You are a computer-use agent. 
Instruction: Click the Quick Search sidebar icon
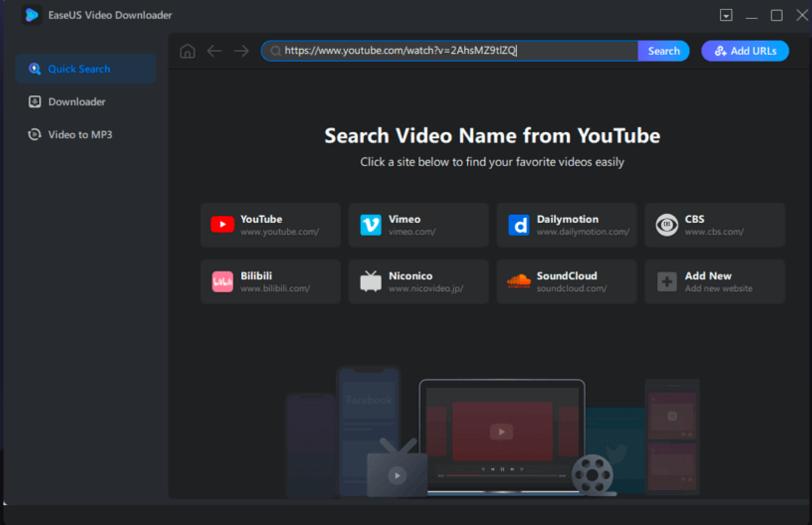(35, 69)
